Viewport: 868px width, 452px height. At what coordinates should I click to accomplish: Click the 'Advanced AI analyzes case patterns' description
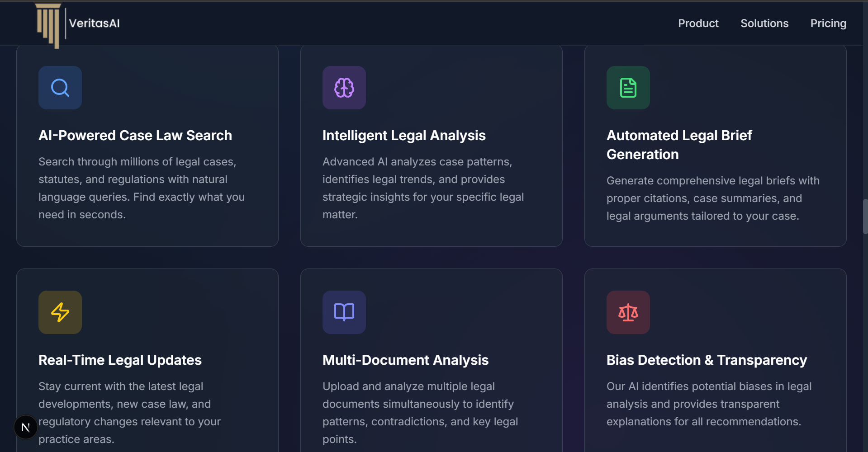click(423, 188)
